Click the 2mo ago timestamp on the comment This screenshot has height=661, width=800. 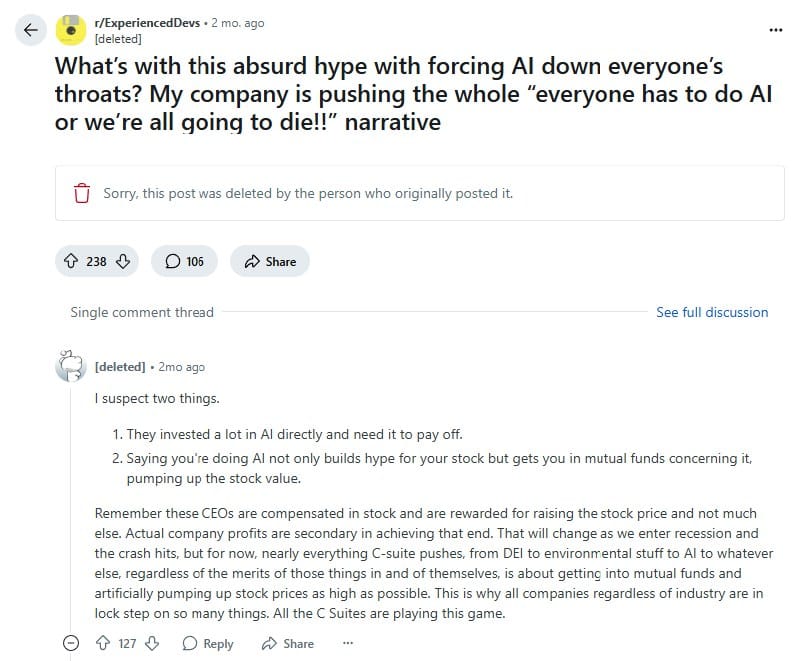(x=182, y=366)
